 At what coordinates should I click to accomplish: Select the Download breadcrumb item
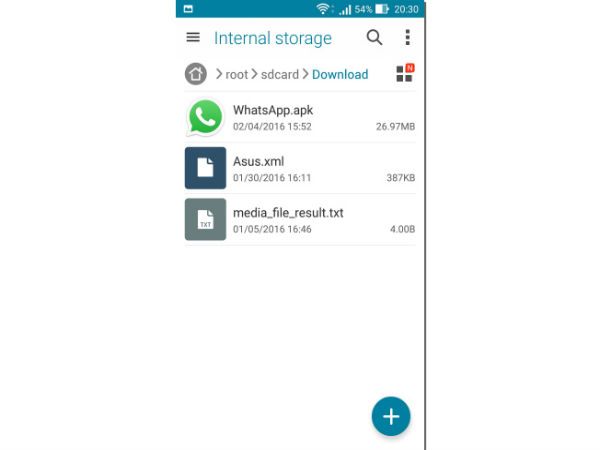(x=340, y=74)
